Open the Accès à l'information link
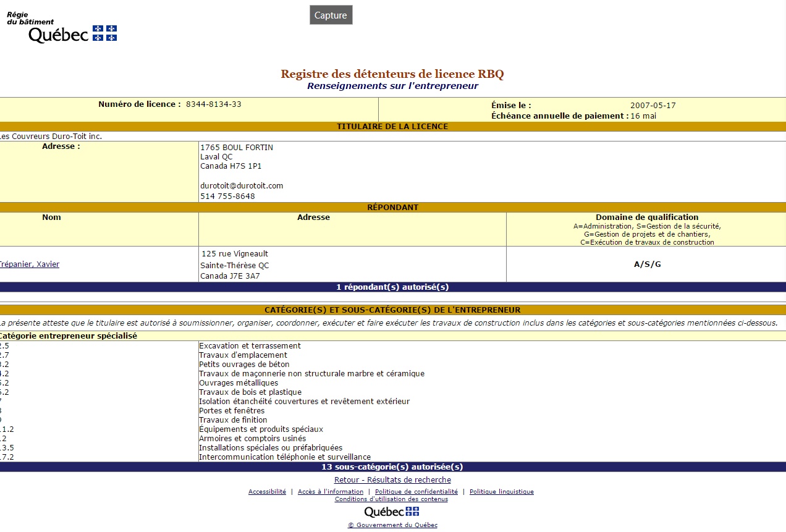The height and width of the screenshot is (532, 786). 331,492
